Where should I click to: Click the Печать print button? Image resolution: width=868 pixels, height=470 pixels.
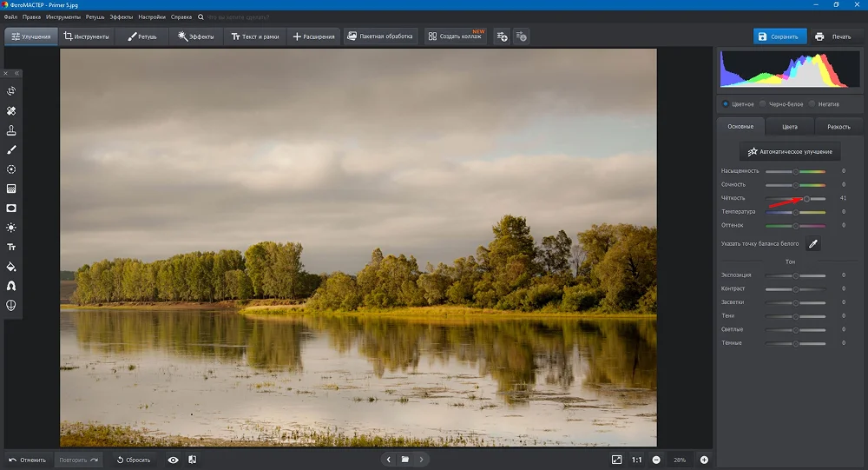(x=833, y=36)
